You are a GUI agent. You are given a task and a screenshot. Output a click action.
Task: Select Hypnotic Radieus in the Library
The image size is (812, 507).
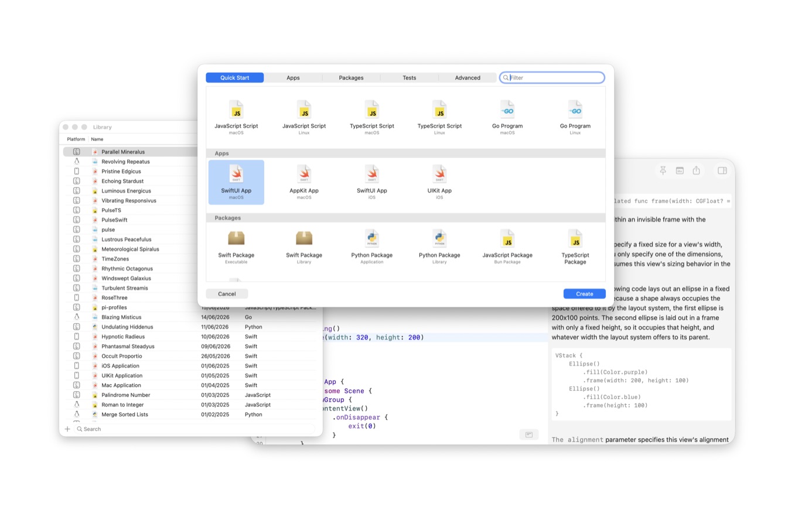point(190,337)
